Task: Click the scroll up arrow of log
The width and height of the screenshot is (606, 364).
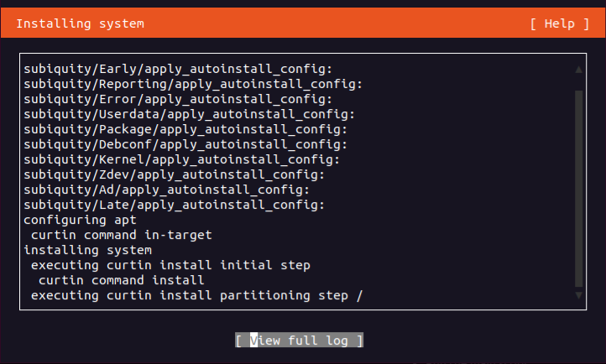Action: 578,70
